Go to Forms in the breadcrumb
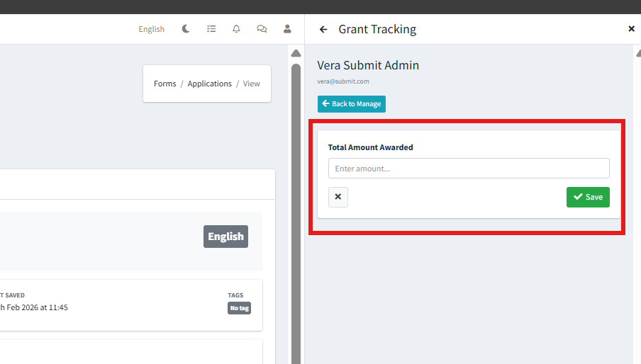 165,84
